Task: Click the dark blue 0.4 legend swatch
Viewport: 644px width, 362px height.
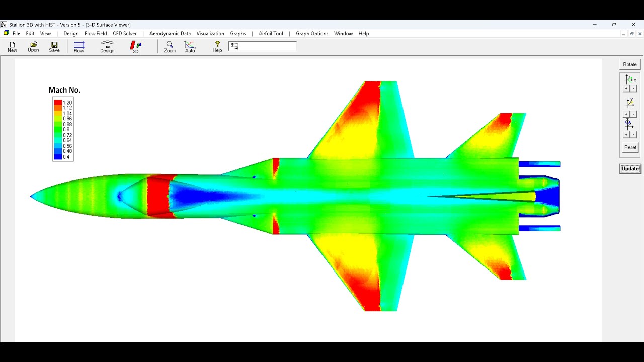Action: tap(58, 157)
